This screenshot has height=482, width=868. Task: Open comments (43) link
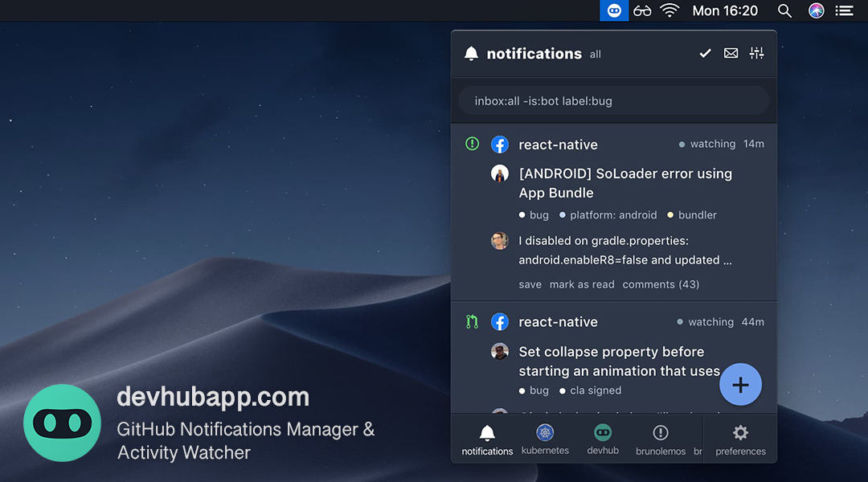661,284
